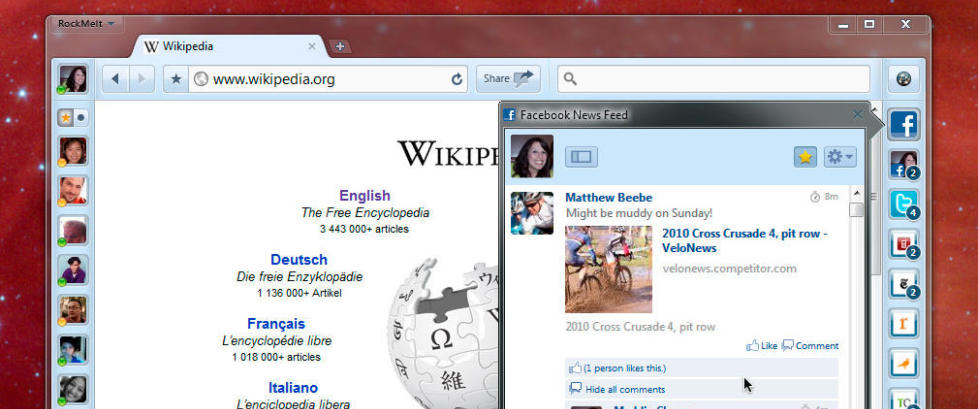Click Matthew Beebe's cyclist avatar

532,213
